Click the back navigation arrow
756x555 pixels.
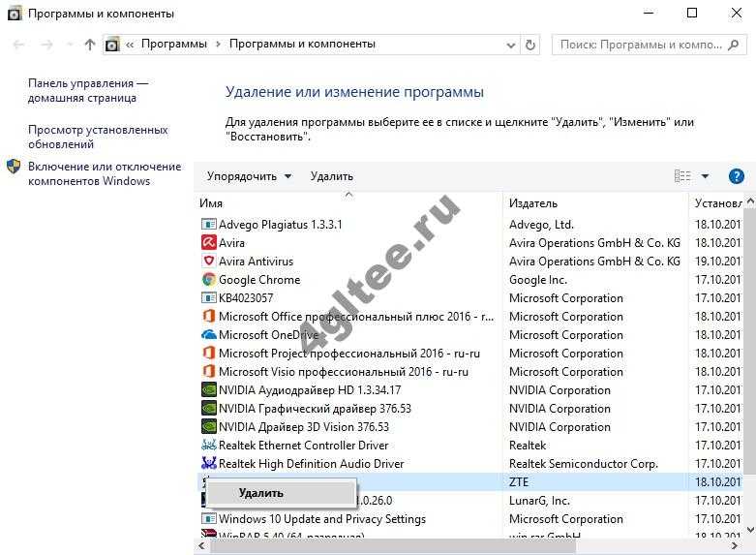[x=18, y=45]
